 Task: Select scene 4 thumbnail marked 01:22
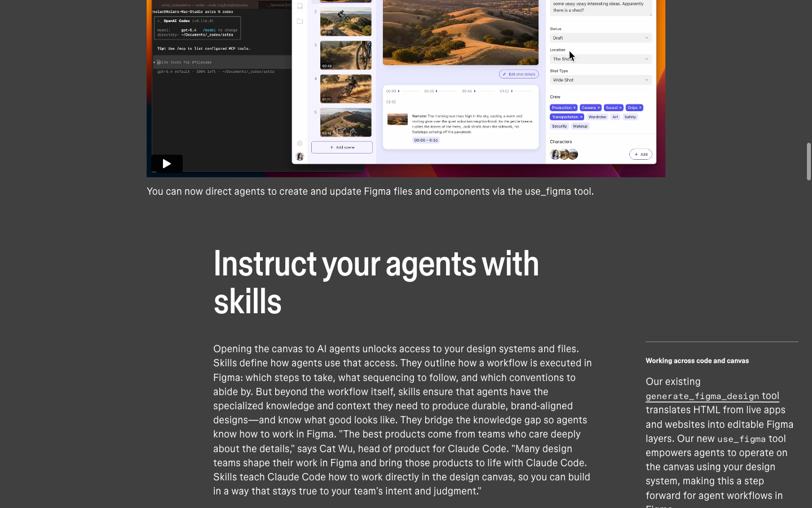(x=346, y=89)
